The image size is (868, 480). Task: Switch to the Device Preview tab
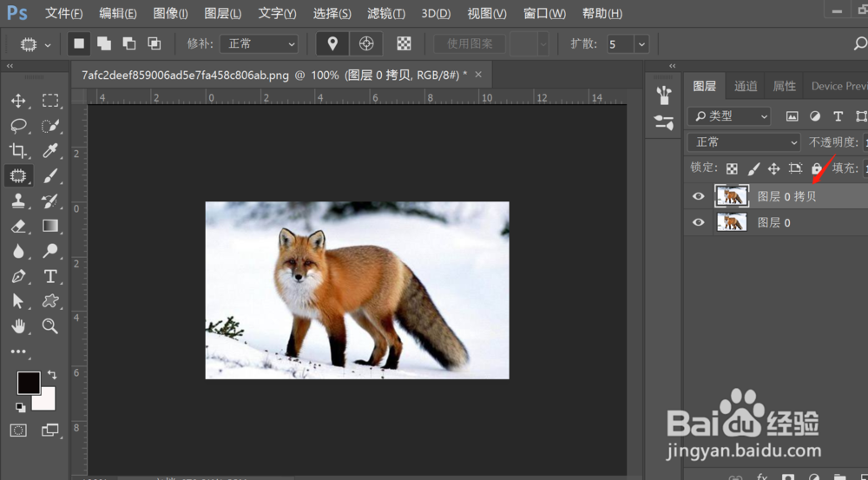click(838, 86)
